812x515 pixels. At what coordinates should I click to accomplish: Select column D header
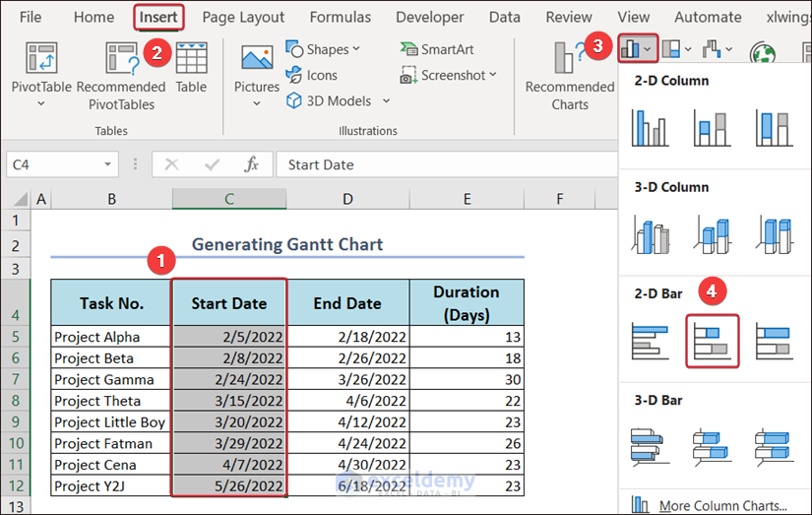pyautogui.click(x=347, y=199)
